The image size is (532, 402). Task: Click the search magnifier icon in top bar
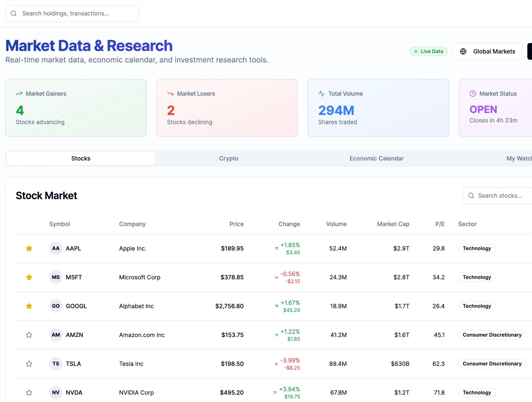[14, 13]
